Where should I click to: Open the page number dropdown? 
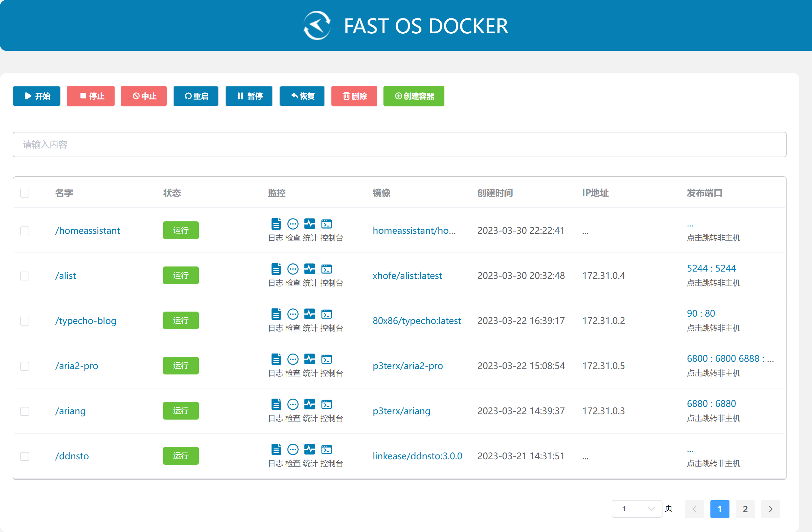pyautogui.click(x=637, y=509)
